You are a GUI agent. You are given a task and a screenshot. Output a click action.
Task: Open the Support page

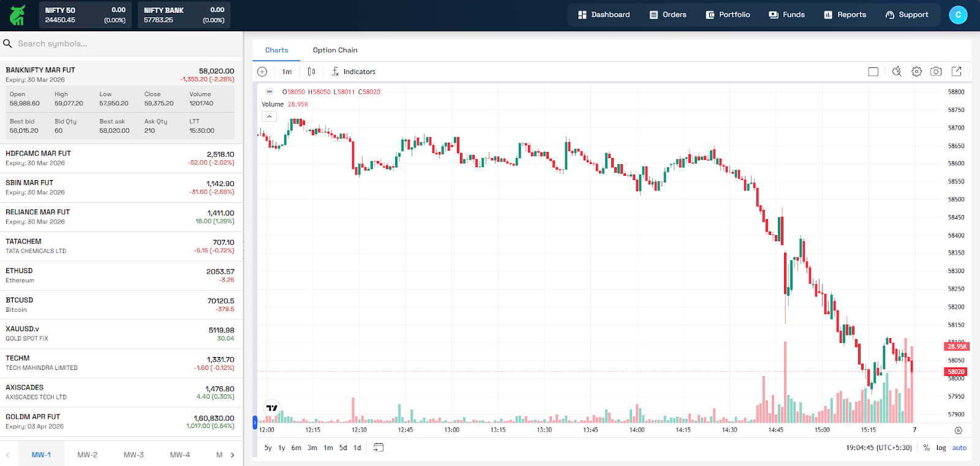[x=907, y=15]
